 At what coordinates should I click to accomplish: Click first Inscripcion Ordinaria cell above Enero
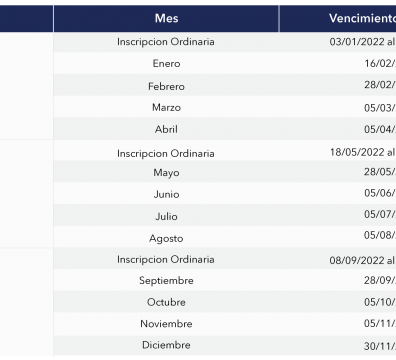[x=166, y=42]
